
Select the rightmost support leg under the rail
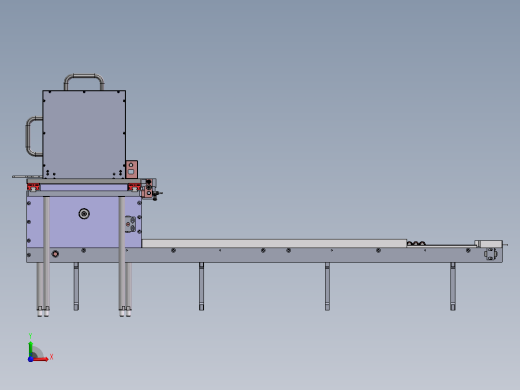(453, 287)
